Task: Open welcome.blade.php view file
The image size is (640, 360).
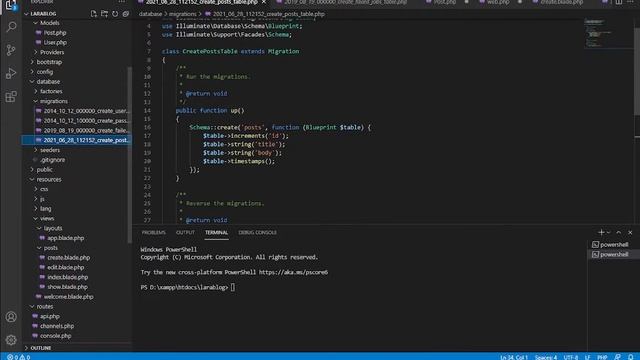Action: point(68,297)
